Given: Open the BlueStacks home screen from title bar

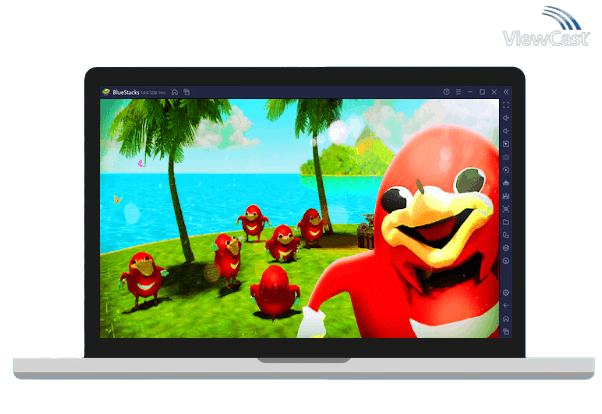Looking at the screenshot, I should [x=175, y=92].
